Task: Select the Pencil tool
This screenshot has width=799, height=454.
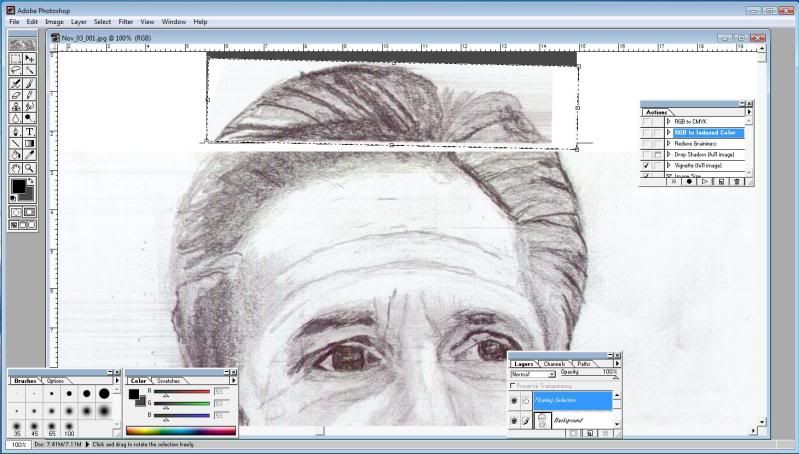Action: tap(29, 95)
